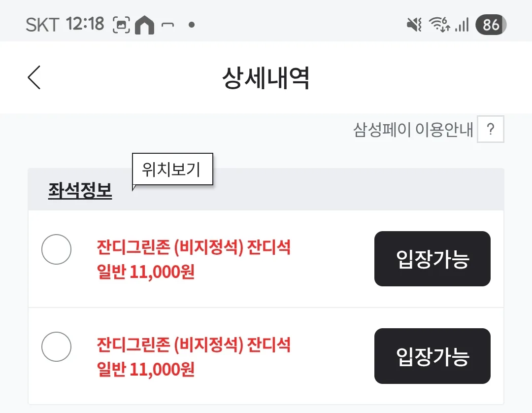Tap the SKT carrier label
The image size is (532, 413).
[42, 25]
